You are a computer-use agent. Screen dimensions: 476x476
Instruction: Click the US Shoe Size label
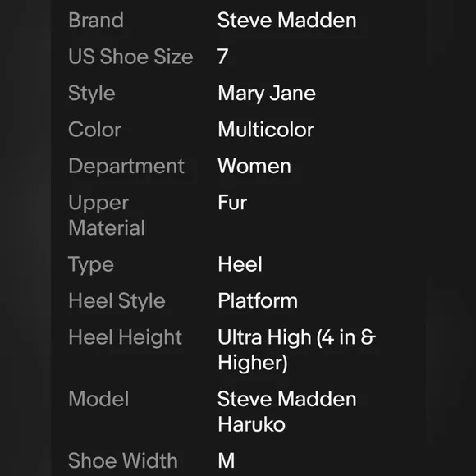coord(130,57)
